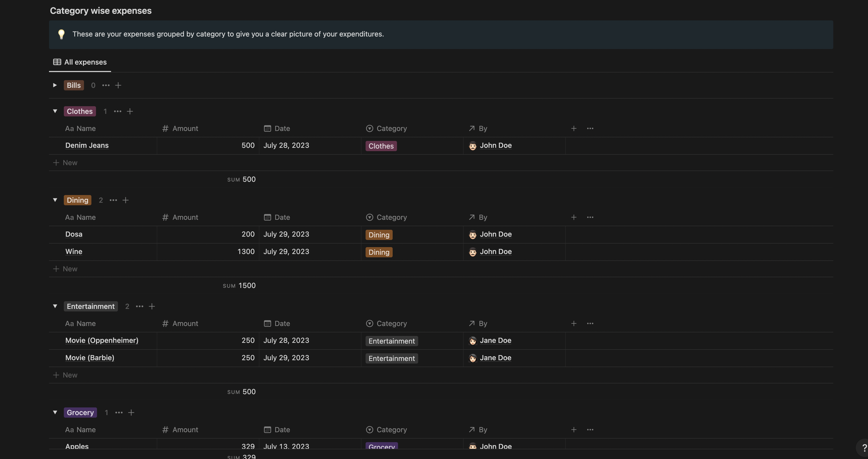Viewport: 868px width, 459px height.
Task: Collapse the Clothes group
Action: click(55, 111)
